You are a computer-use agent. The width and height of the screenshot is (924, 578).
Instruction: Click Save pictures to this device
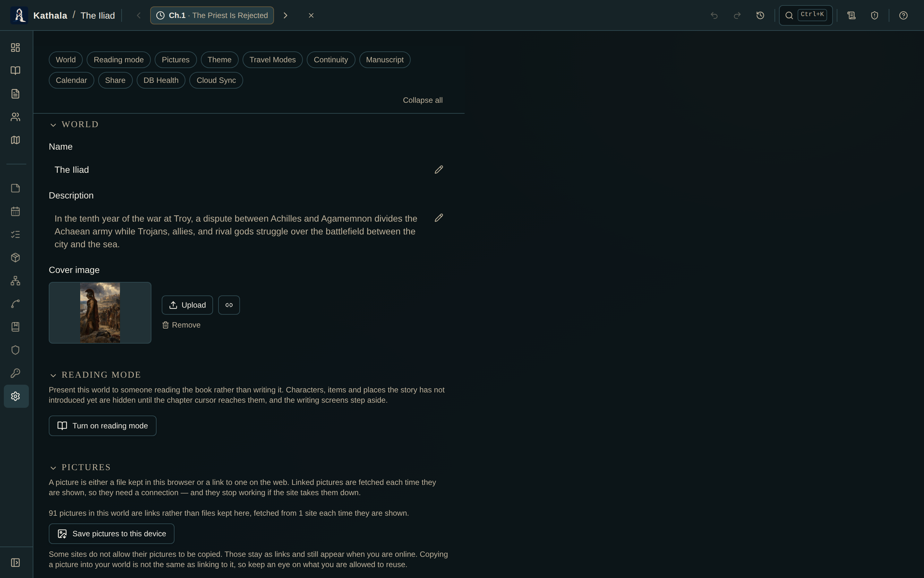[112, 534]
